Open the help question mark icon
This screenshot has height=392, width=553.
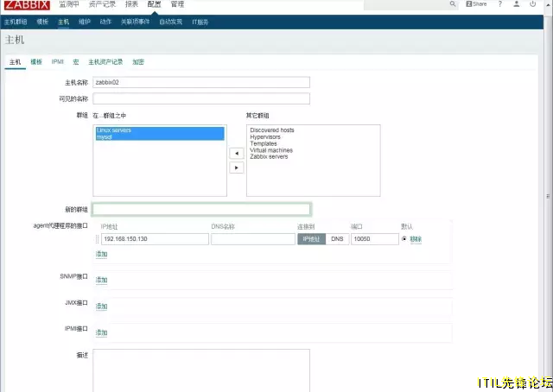[x=499, y=3]
